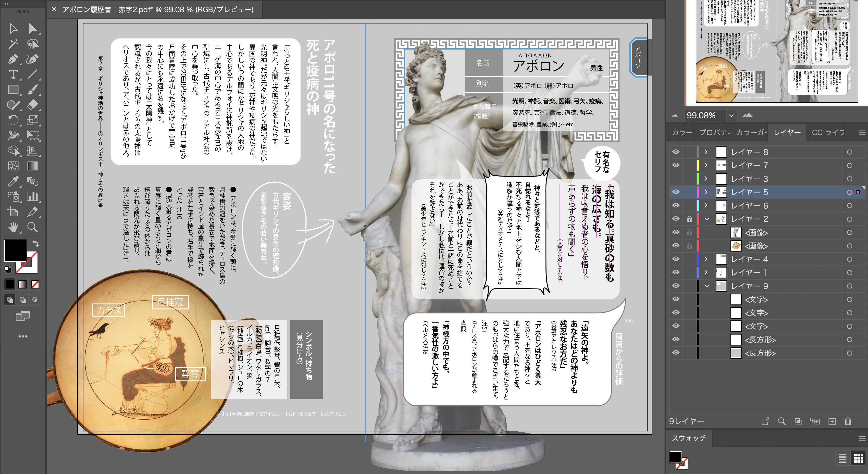Select the Puppet Warp tool
This screenshot has width=868, height=474.
pos(13,135)
